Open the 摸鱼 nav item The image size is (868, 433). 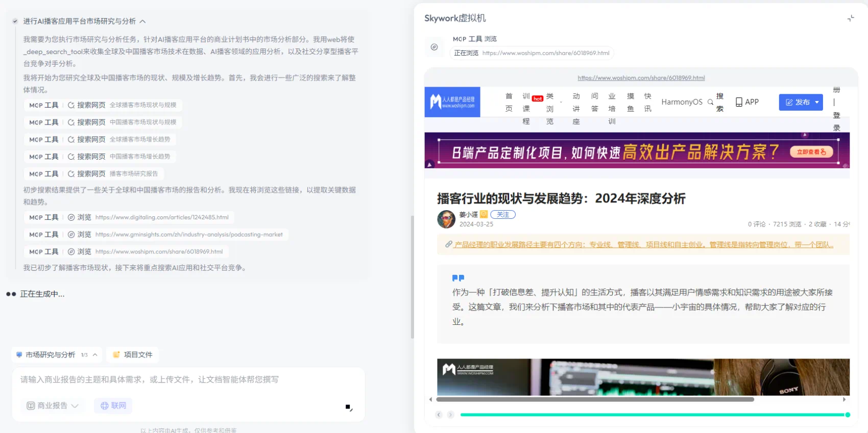(631, 102)
